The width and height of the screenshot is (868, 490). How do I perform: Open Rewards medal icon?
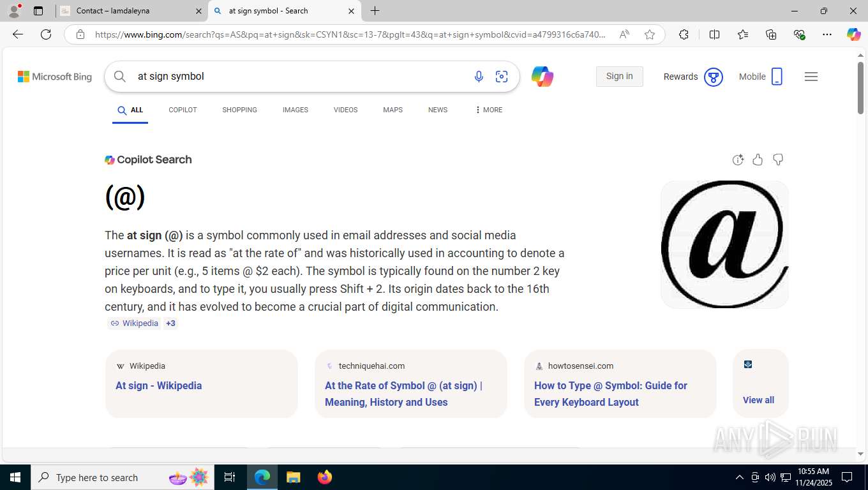713,77
